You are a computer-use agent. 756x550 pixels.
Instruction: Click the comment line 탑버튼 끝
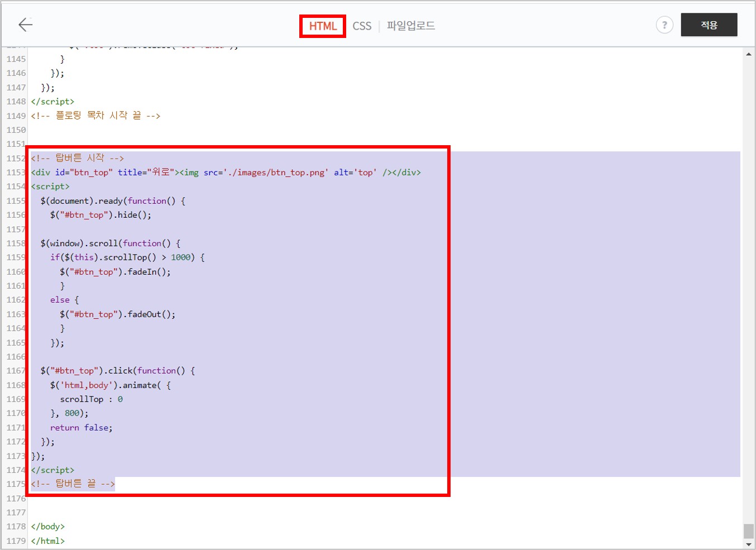73,484
